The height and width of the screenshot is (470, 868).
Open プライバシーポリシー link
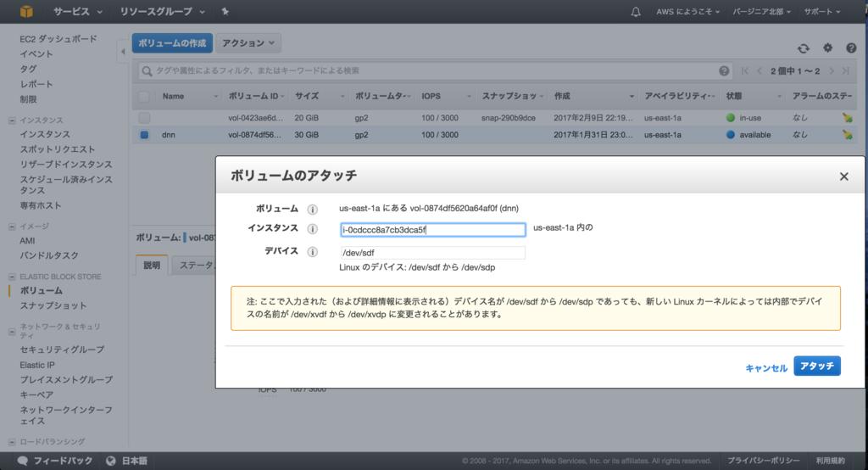click(x=764, y=461)
